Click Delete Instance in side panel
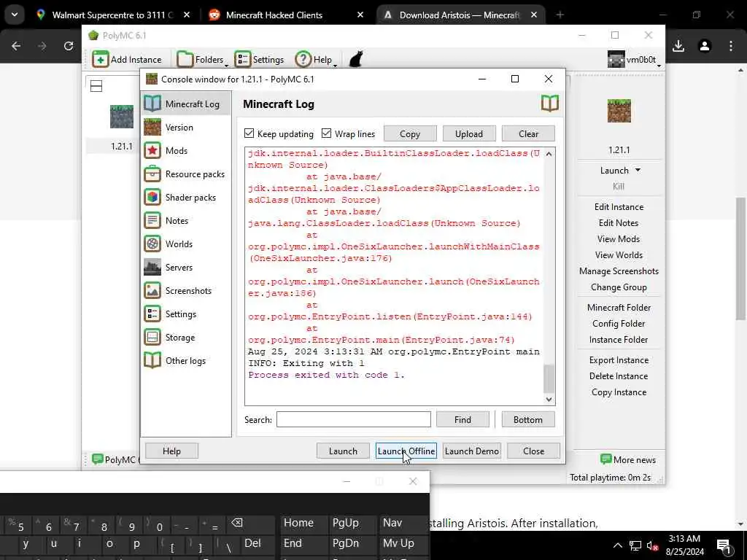This screenshot has height=560, width=747. 619,376
